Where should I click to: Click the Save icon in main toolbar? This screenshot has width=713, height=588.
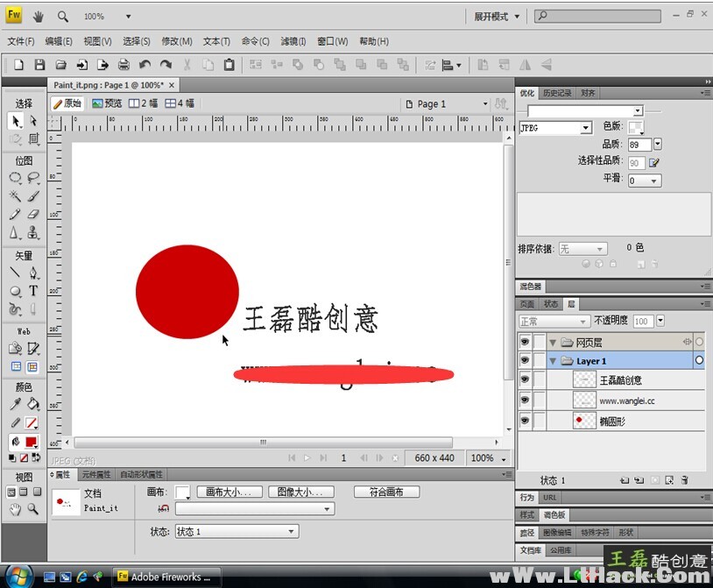[39, 65]
